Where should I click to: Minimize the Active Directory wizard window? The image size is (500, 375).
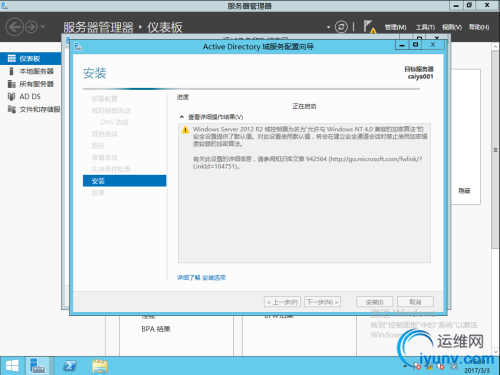click(402, 45)
